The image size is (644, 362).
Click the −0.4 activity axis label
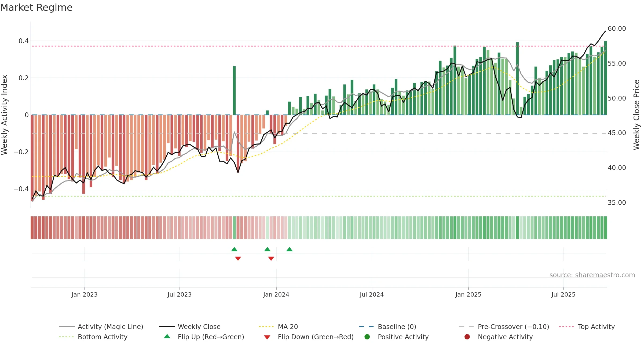(x=21, y=189)
